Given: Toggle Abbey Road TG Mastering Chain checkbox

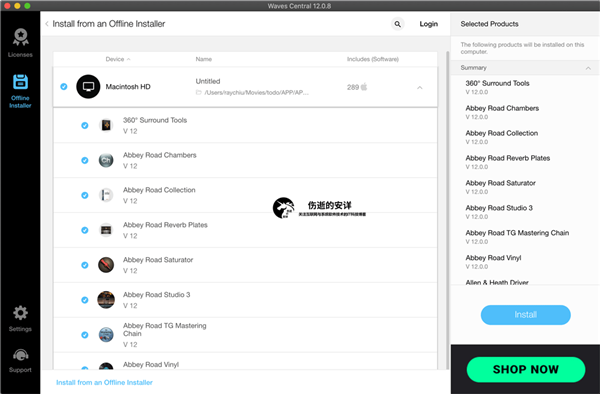Looking at the screenshot, I should coord(85,335).
